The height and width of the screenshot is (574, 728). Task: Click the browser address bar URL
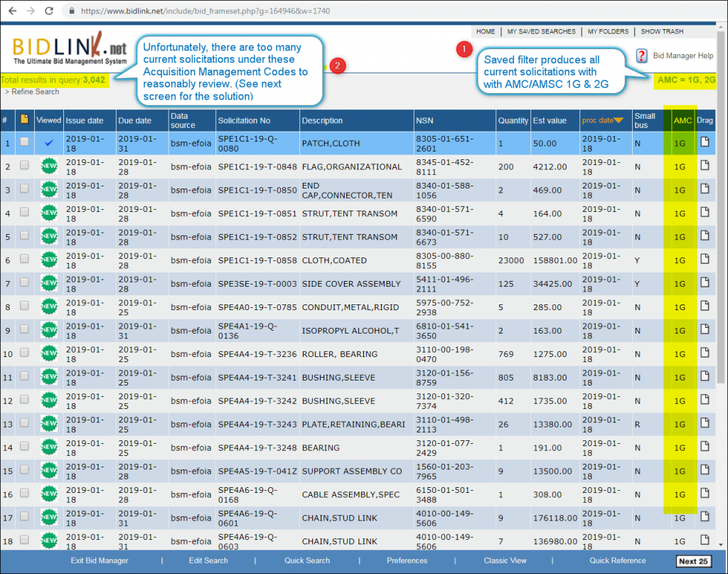pos(205,11)
